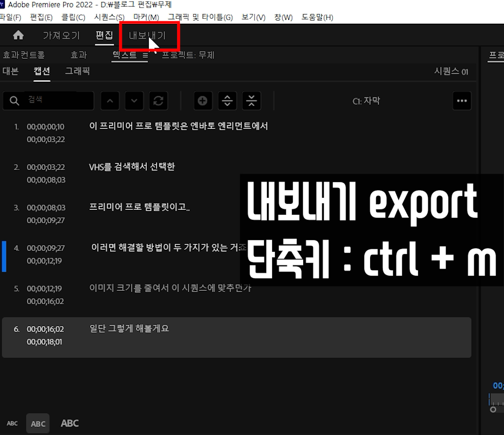
Task: Click the 시퀀스 01 label
Action: click(451, 72)
